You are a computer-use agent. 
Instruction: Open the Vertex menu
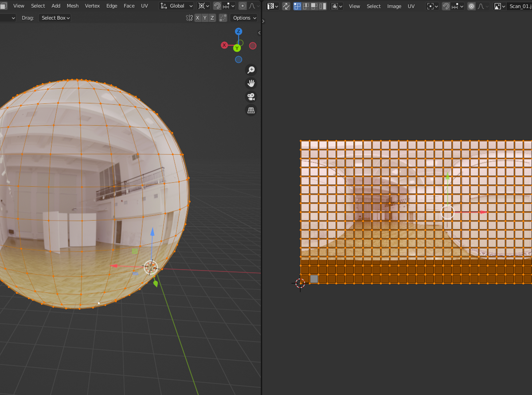click(x=92, y=6)
